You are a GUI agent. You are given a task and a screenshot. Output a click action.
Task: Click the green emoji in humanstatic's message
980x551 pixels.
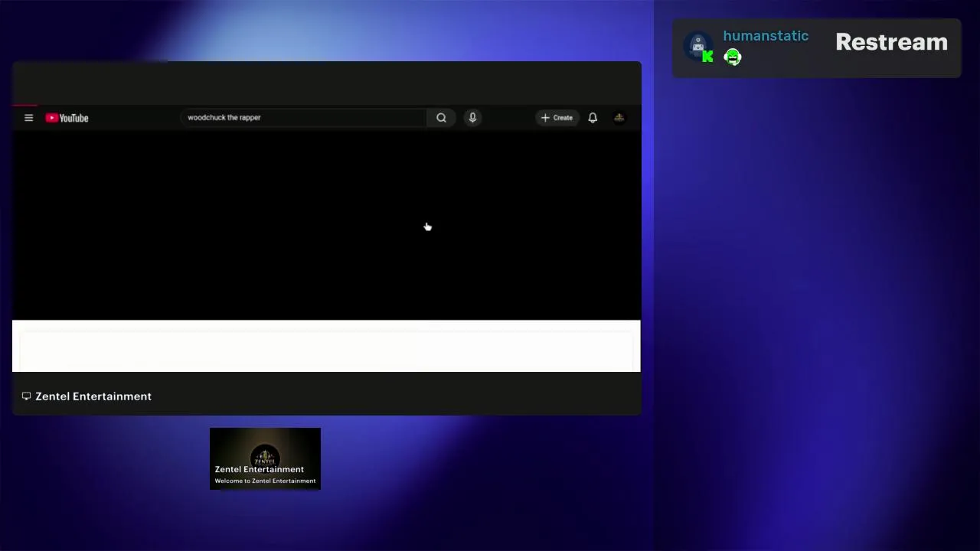(733, 57)
